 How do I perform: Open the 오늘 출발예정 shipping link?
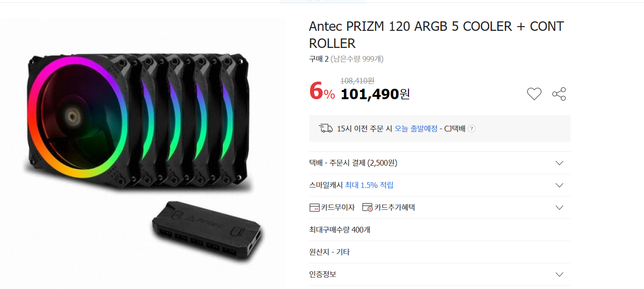416,129
